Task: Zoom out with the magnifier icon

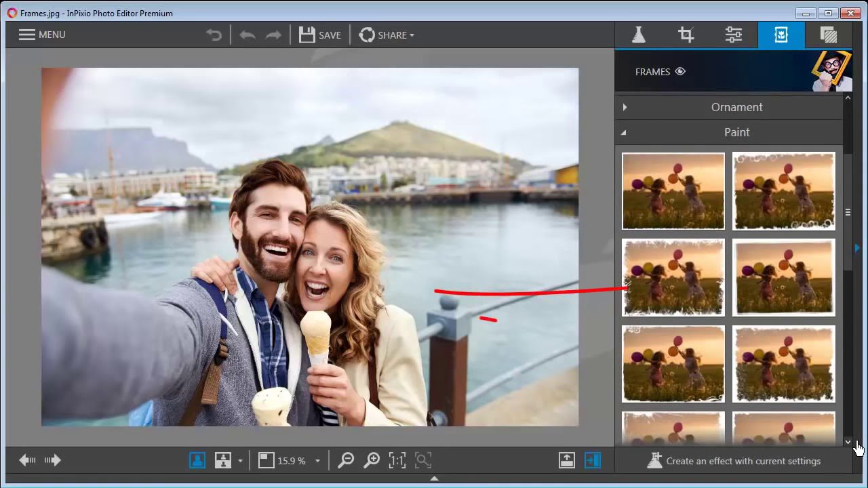Action: pyautogui.click(x=345, y=460)
